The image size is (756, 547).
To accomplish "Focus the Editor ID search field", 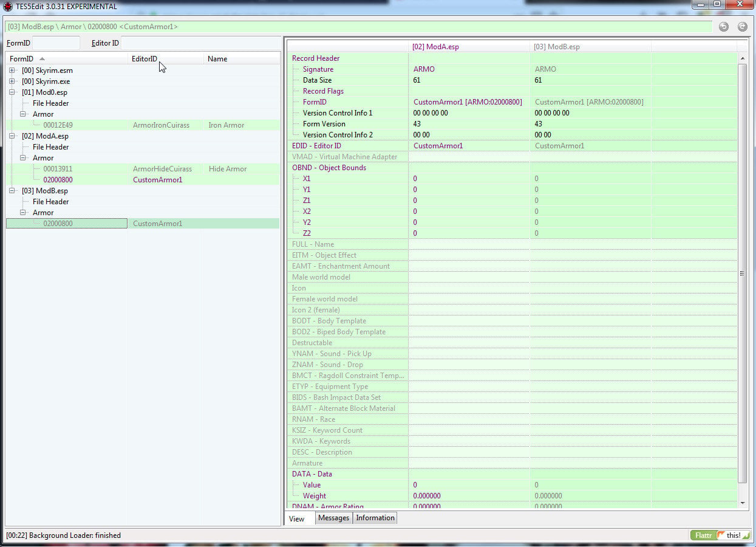I will point(200,43).
